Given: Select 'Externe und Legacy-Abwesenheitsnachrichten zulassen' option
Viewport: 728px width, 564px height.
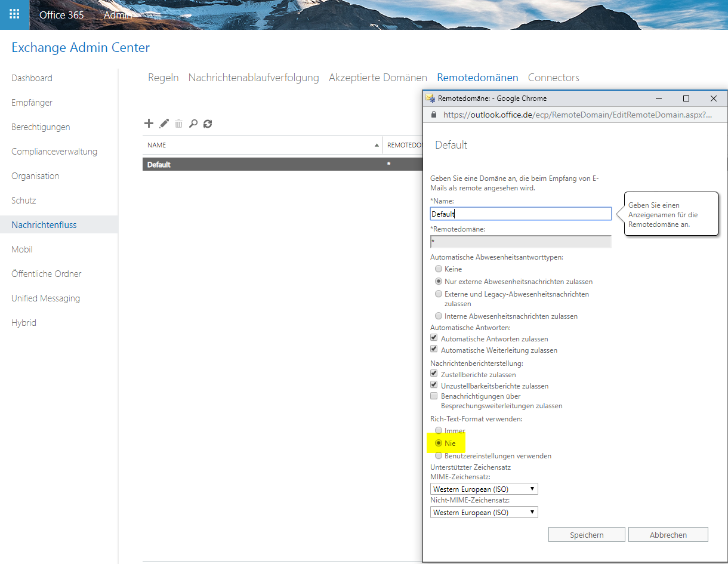Looking at the screenshot, I should [439, 294].
